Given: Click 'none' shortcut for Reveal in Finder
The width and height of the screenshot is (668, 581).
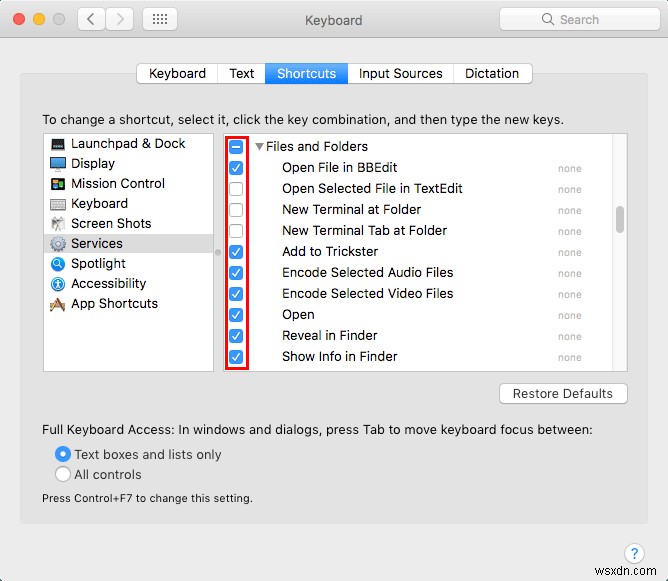Looking at the screenshot, I should point(570,337).
